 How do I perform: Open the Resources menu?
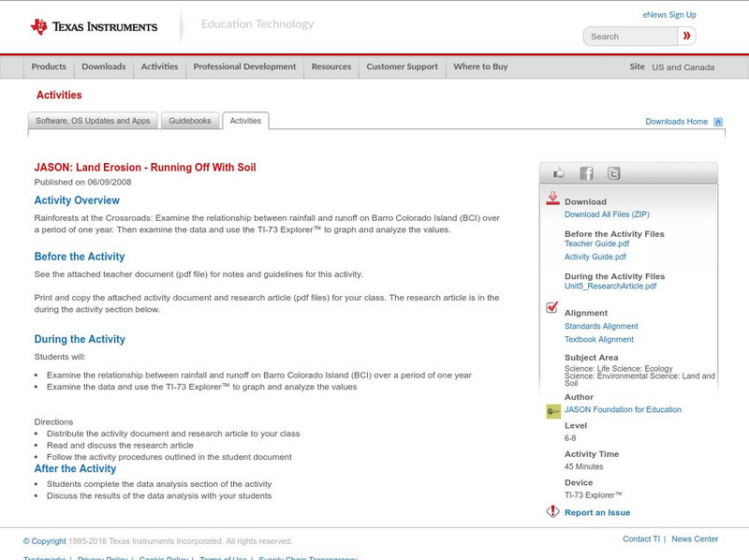(331, 66)
